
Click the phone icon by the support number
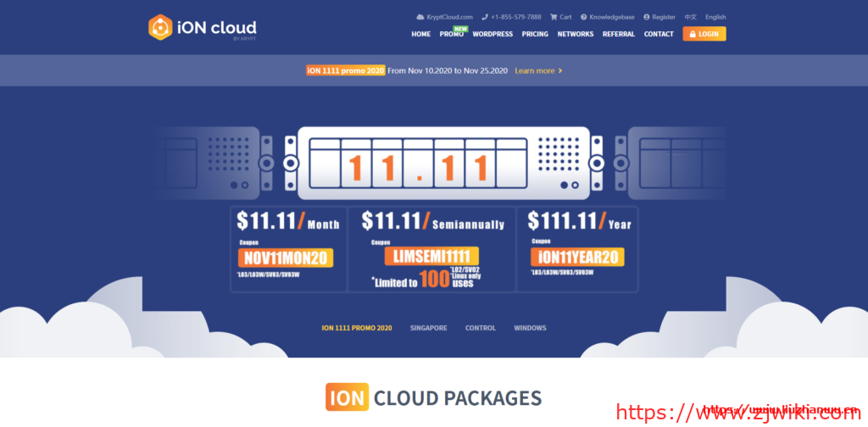click(485, 17)
